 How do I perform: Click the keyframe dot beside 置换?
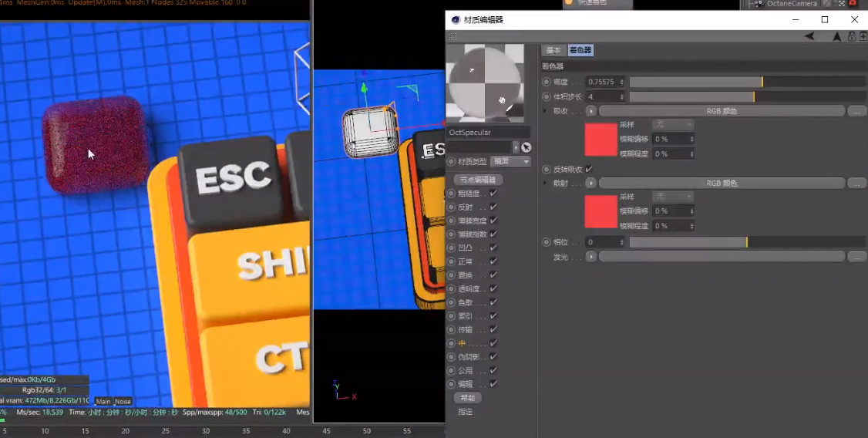click(451, 275)
